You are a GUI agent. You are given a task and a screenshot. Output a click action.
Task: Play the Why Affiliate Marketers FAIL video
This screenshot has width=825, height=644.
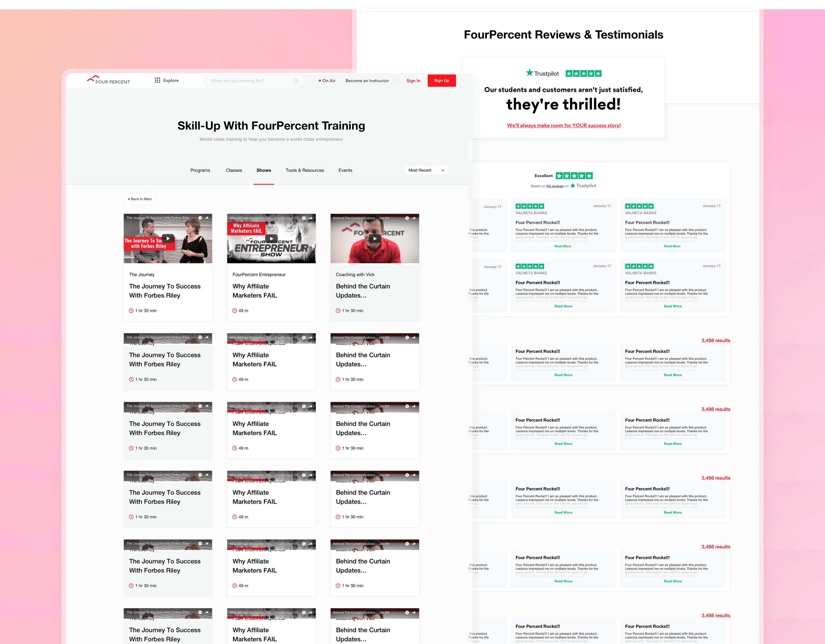point(271,238)
